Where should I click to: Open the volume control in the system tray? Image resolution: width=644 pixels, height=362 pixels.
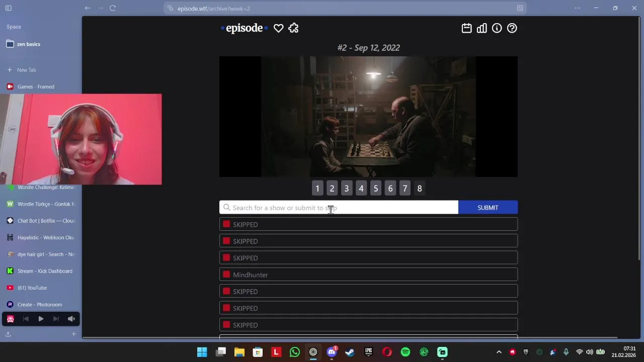point(589,352)
